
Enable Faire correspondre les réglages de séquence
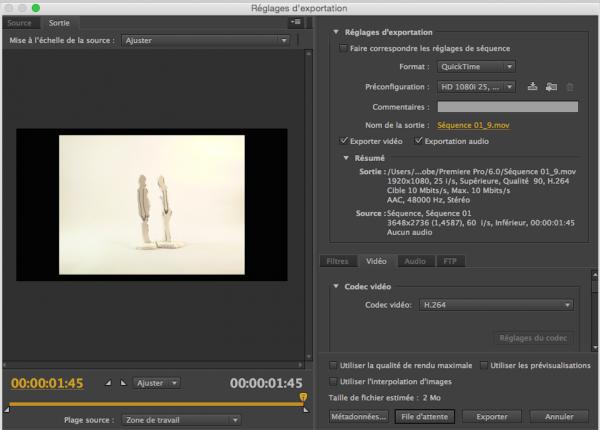tap(343, 48)
